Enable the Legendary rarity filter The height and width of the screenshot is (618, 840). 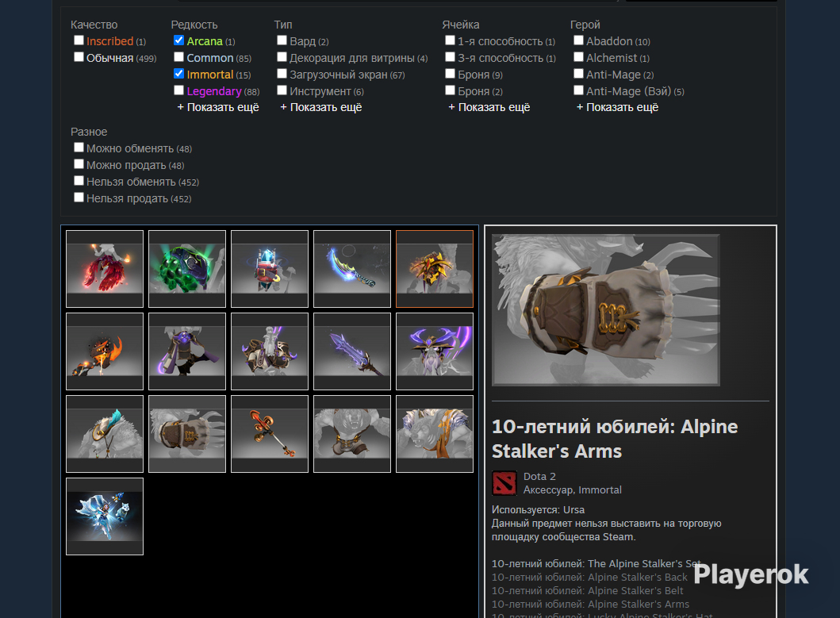click(x=179, y=90)
